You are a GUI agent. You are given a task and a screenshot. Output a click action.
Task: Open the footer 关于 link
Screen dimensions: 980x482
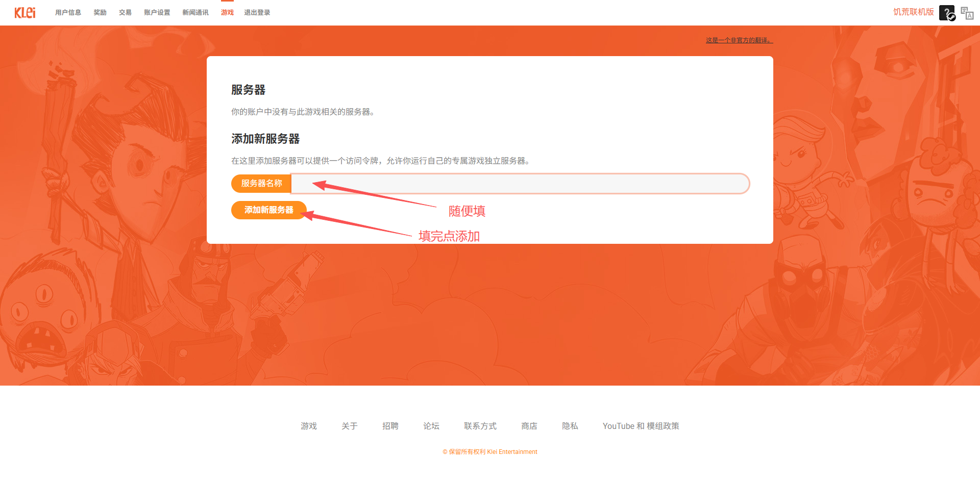click(350, 426)
